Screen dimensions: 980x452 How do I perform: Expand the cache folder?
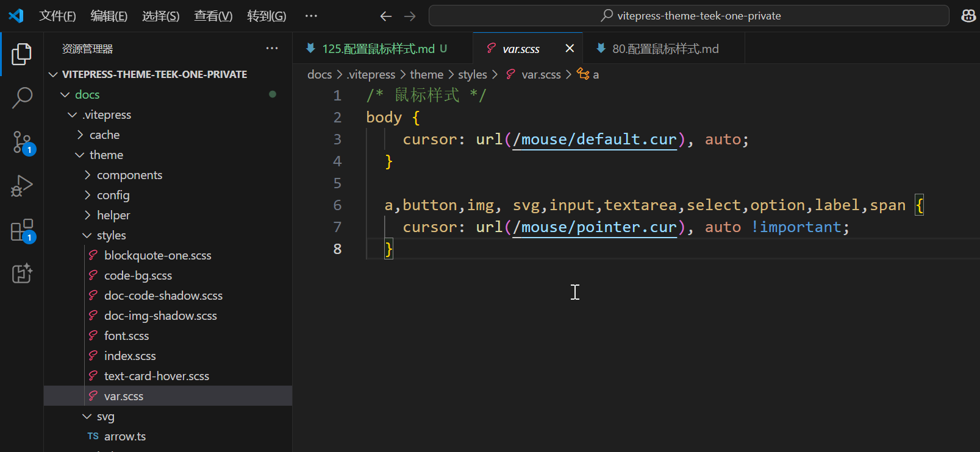[x=168, y=135]
